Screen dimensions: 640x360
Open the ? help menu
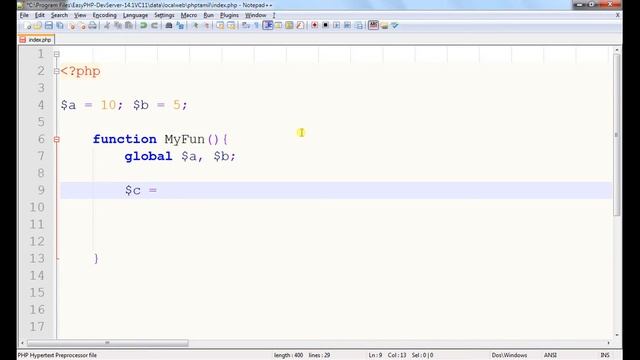[274, 15]
